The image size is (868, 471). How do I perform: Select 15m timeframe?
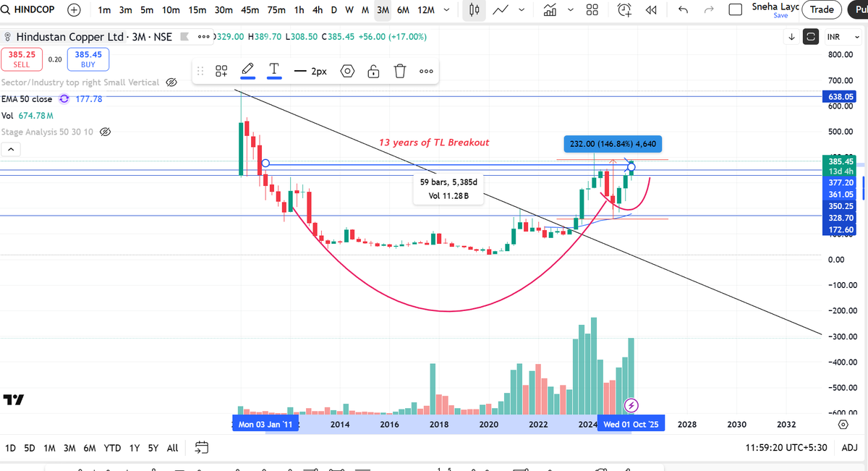tap(196, 10)
